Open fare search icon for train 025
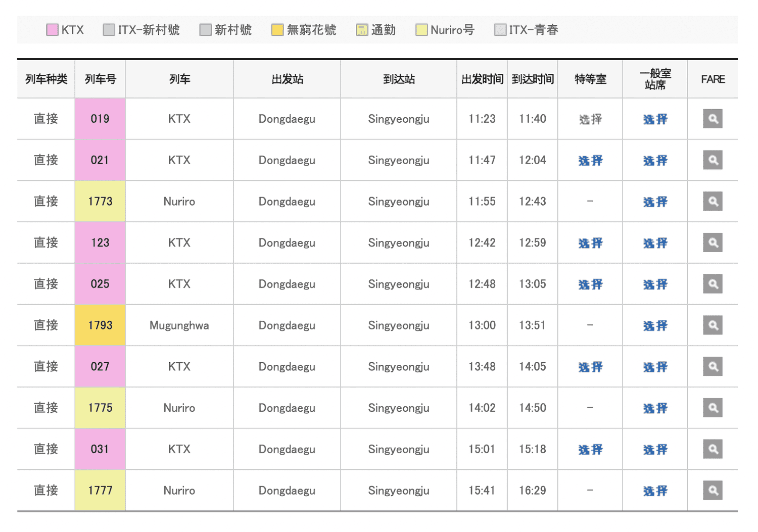The height and width of the screenshot is (532, 758). pos(713,284)
